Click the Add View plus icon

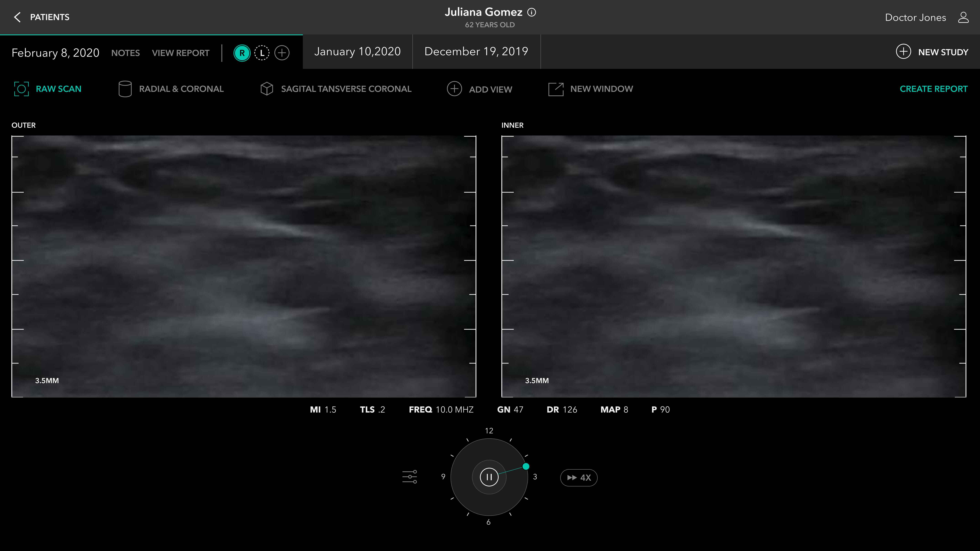(454, 89)
